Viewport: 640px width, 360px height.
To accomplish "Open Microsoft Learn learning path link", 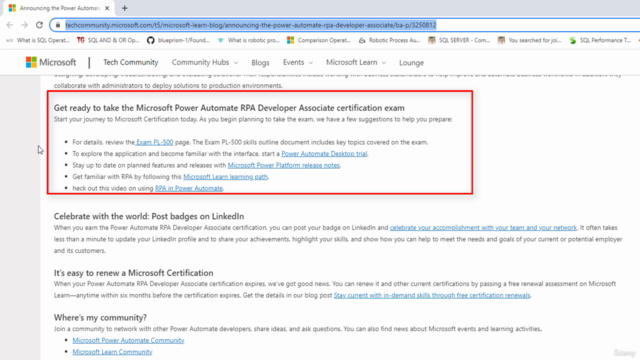I will [x=226, y=176].
